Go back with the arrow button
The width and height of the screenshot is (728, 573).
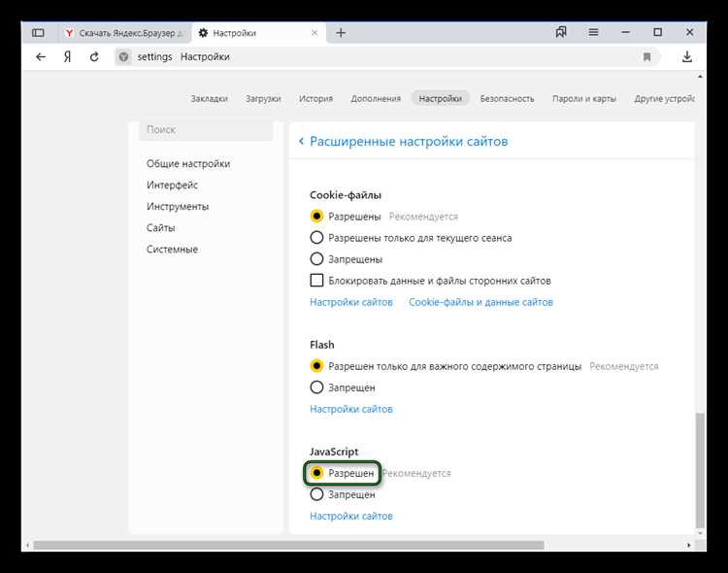[41, 56]
